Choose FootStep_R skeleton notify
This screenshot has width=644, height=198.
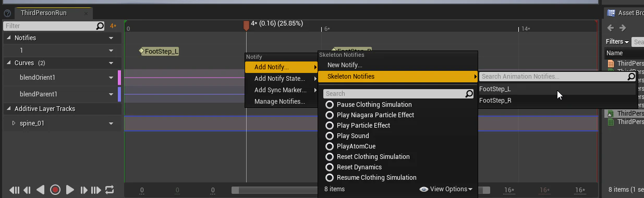click(x=557, y=101)
